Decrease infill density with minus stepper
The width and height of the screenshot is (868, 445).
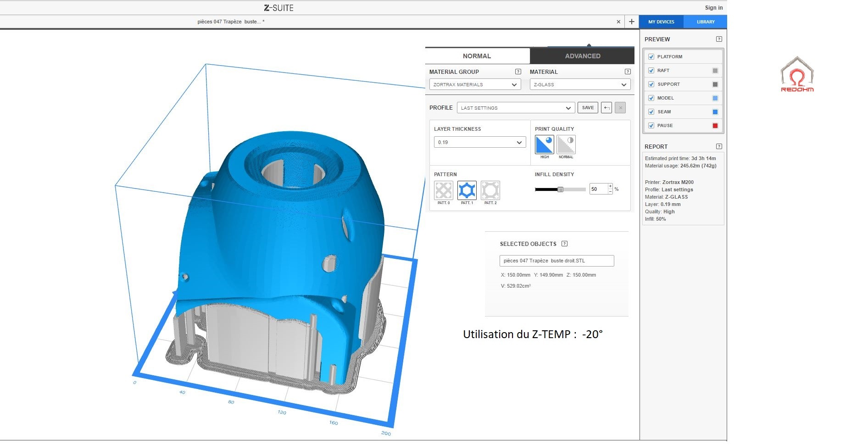click(610, 191)
